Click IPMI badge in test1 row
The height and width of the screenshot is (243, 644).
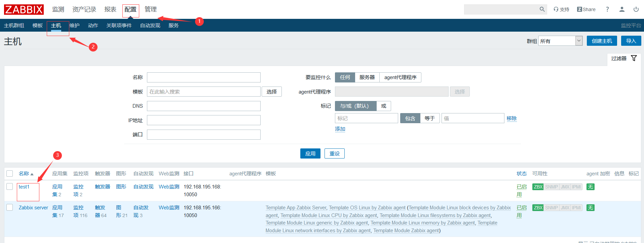(x=576, y=187)
